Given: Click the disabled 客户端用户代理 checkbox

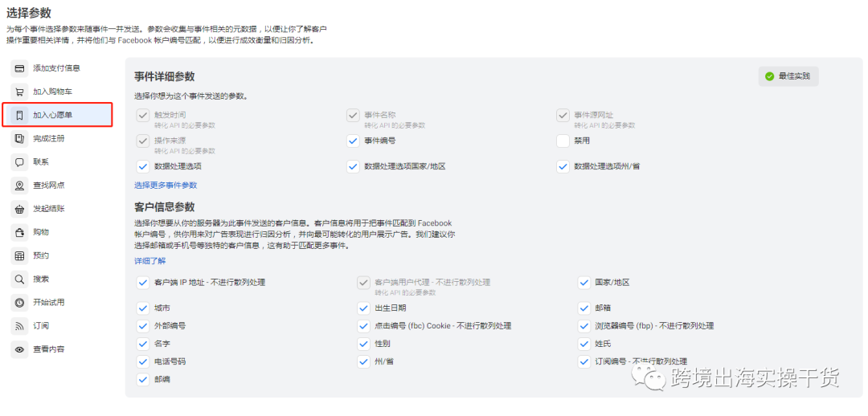Looking at the screenshot, I should [363, 283].
